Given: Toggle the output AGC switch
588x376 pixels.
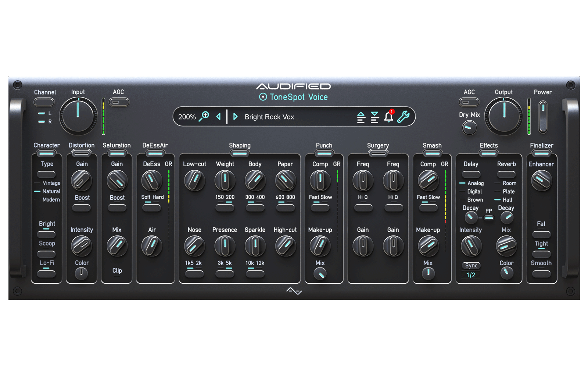Looking at the screenshot, I should 469,102.
